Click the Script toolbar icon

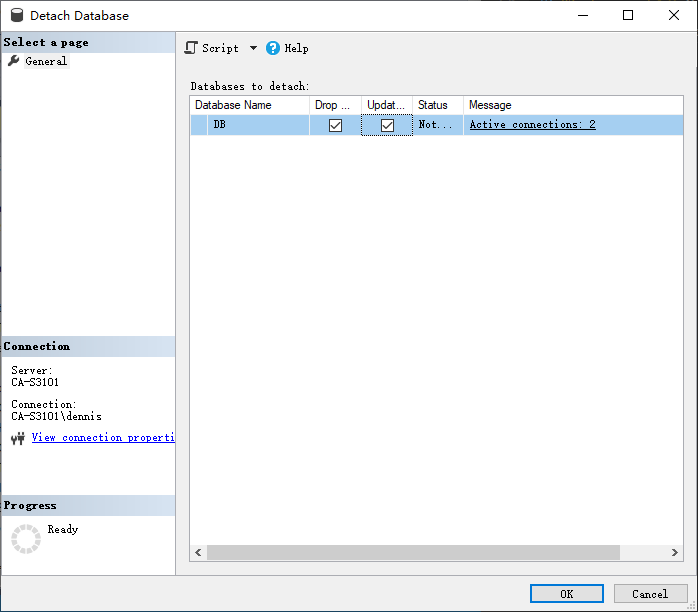tap(191, 48)
